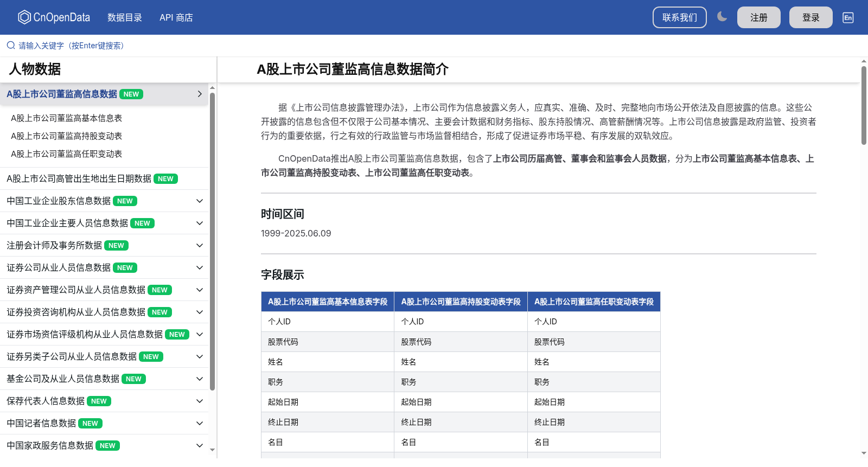The width and height of the screenshot is (868, 467).
Task: Select 注册会计师及事务所数据 label
Action: point(54,245)
